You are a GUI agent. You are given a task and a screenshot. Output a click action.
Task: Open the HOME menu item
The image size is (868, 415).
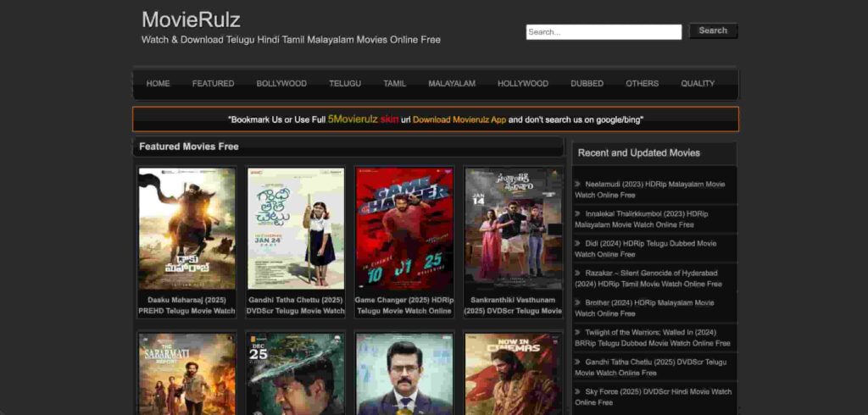point(158,84)
